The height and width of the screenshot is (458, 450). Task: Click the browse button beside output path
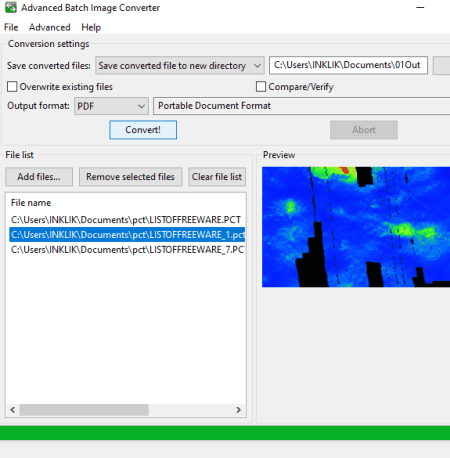(442, 65)
